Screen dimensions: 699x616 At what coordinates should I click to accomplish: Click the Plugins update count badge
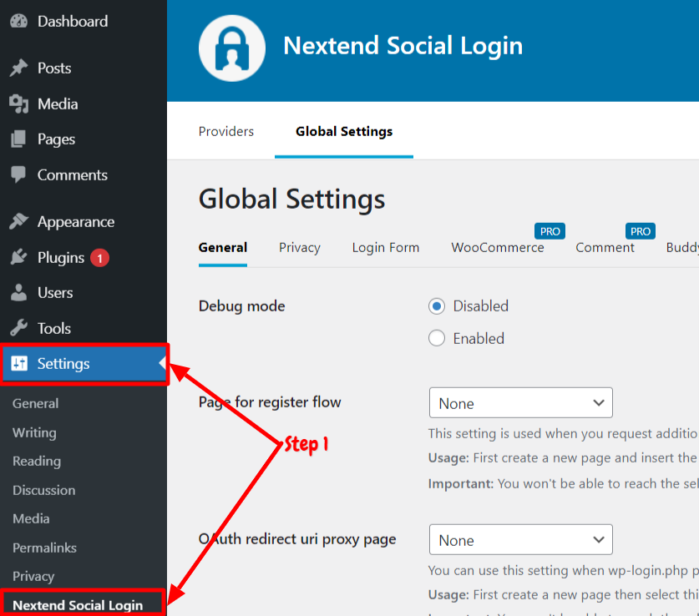tap(100, 258)
